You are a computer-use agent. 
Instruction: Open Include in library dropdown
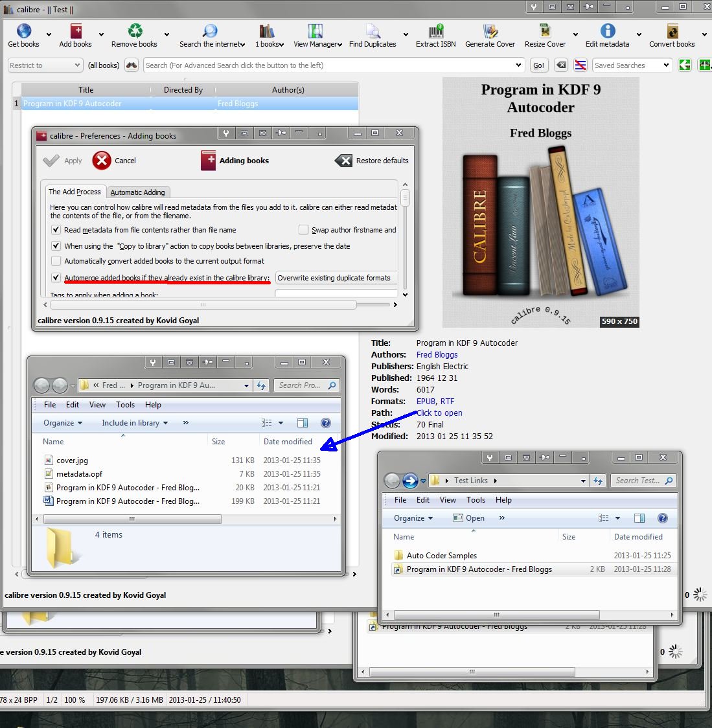tap(135, 423)
